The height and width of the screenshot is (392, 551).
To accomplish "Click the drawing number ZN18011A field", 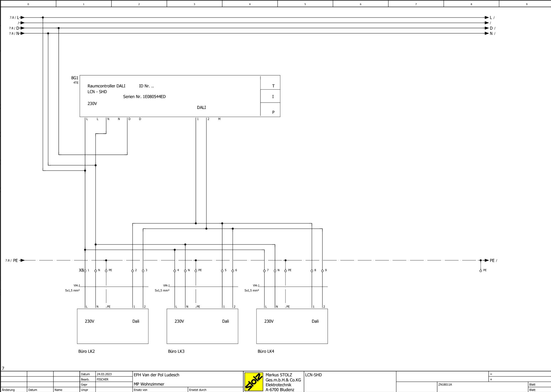I will click(x=445, y=385).
